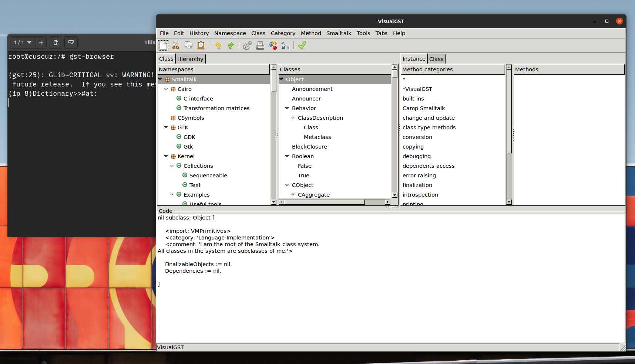Screen dimensions: 635x364
Task: Collapse the Boolean class node
Action: click(x=287, y=156)
